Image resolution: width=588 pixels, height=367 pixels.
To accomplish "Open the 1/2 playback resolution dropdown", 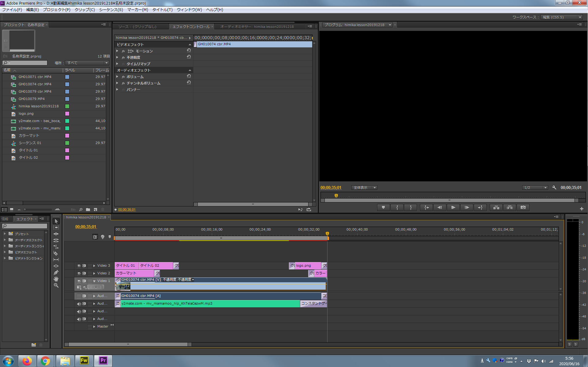I will pyautogui.click(x=535, y=187).
